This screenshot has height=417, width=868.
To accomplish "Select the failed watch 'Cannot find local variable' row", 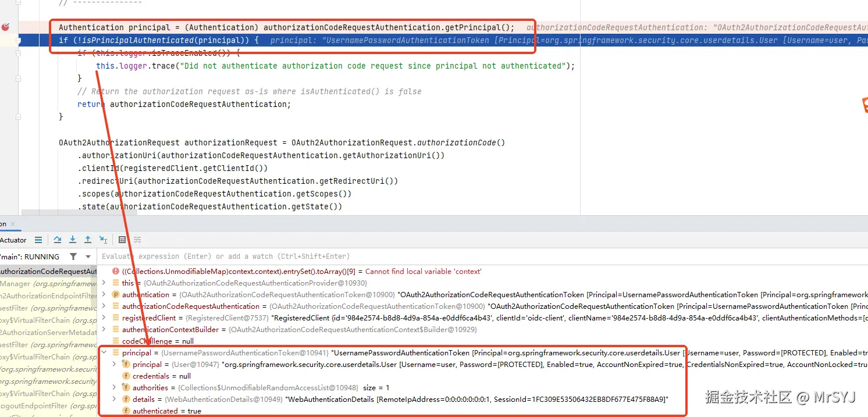I will (483, 271).
